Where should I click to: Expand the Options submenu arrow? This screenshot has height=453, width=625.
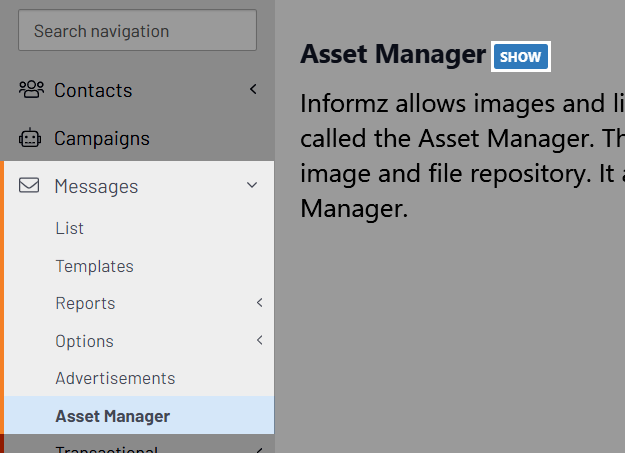[x=259, y=341]
